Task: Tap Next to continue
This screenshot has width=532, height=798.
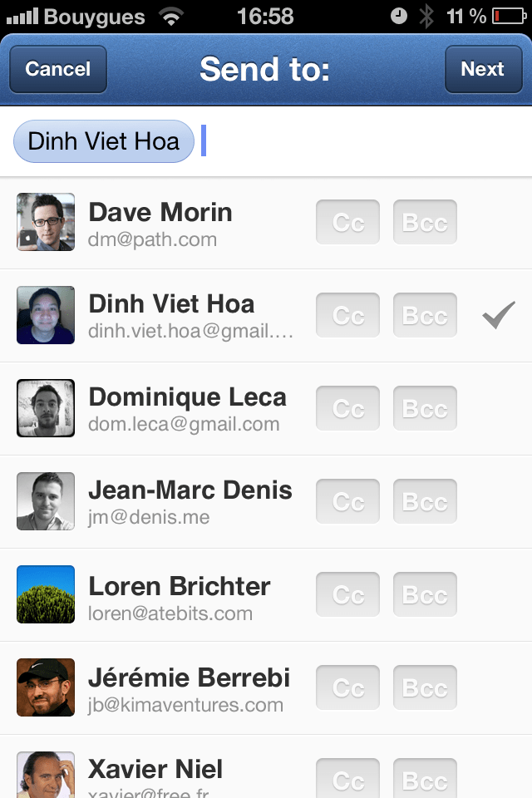Action: point(482,69)
